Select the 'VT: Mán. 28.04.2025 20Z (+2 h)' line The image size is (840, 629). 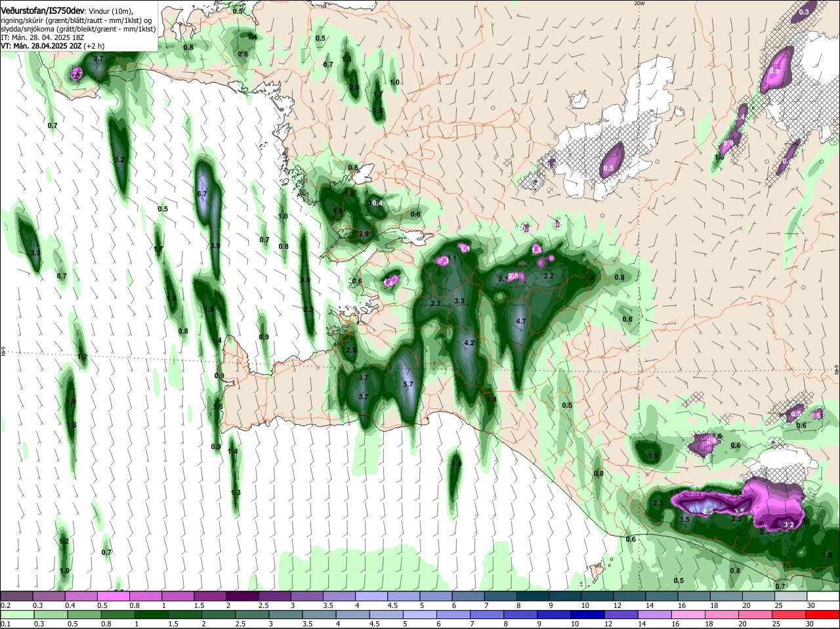[x=52, y=46]
